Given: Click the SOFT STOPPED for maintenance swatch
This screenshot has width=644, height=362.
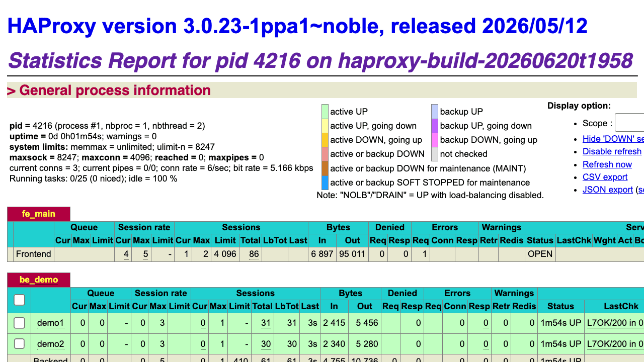Looking at the screenshot, I should click(x=325, y=183).
